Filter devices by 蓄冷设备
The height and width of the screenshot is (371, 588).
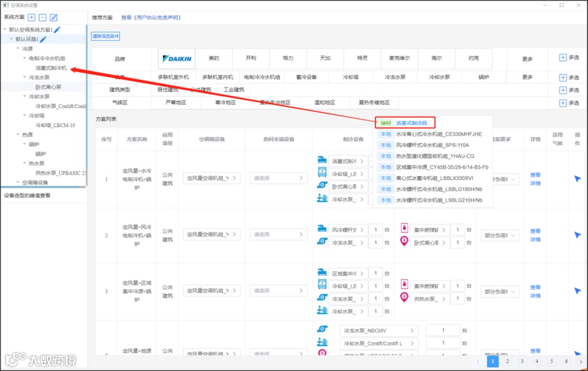pos(307,77)
